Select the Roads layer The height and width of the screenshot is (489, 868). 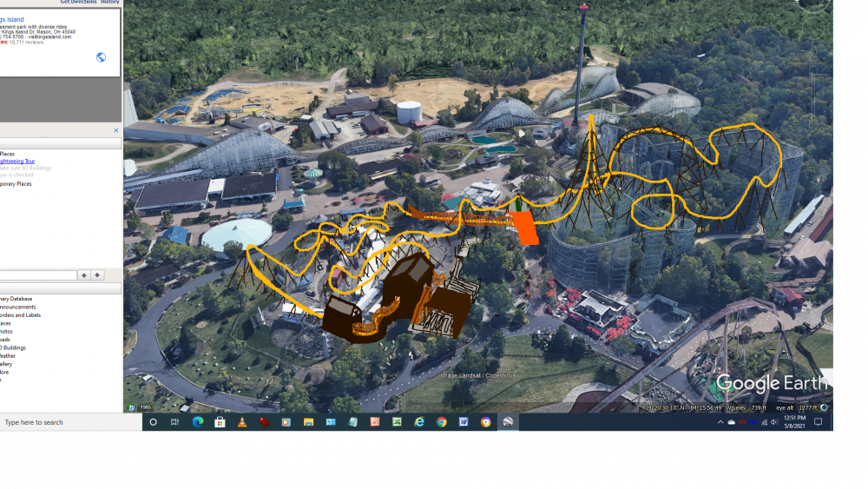tap(5, 340)
